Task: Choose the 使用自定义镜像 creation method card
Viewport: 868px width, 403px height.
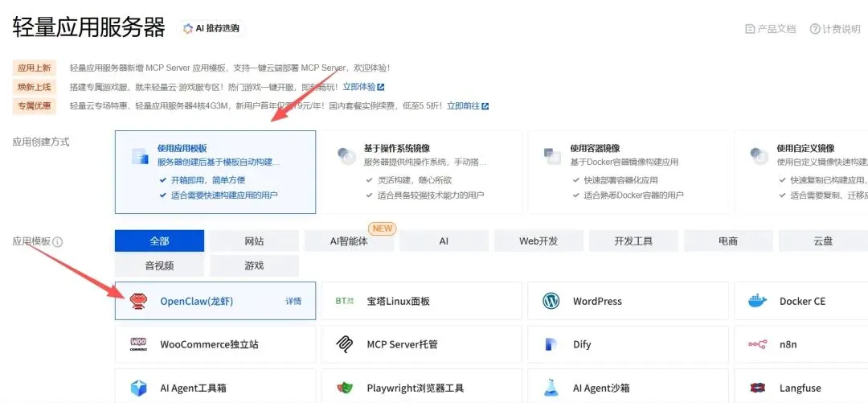Action: point(801,172)
